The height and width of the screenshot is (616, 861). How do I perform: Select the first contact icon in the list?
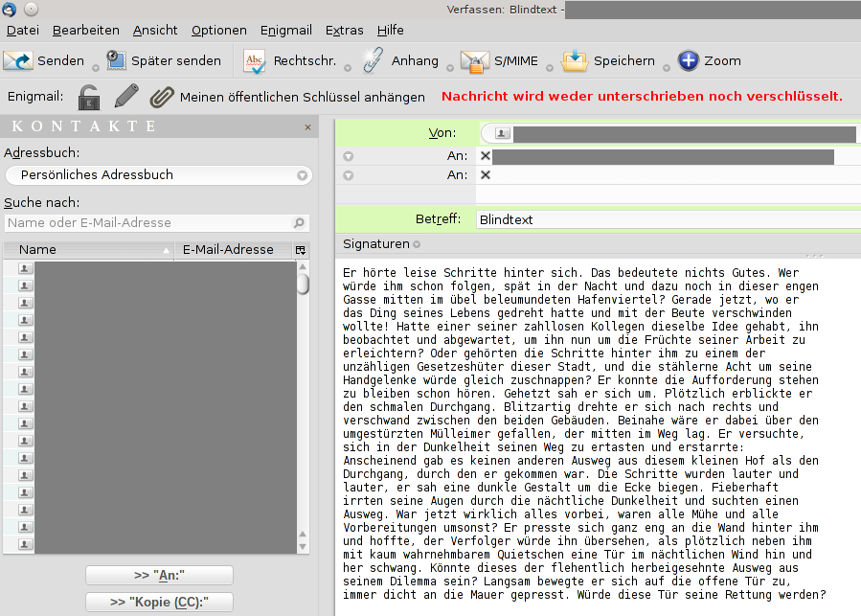pos(25,268)
